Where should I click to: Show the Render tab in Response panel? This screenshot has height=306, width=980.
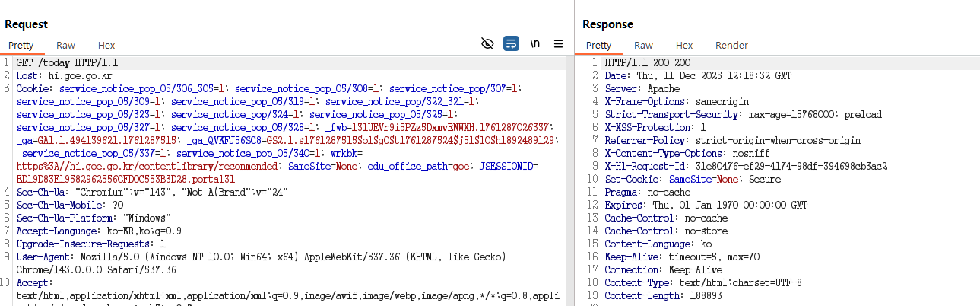731,46
